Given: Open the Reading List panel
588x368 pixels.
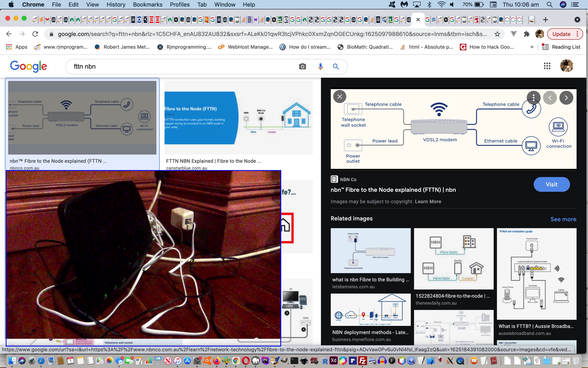Looking at the screenshot, I should (x=561, y=47).
